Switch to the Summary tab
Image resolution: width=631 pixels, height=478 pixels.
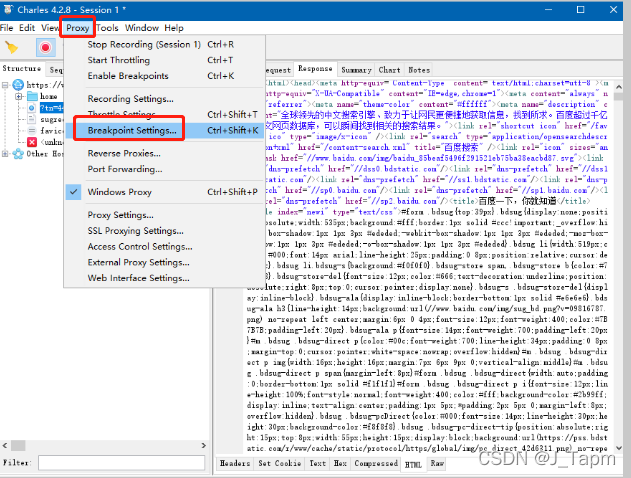click(x=356, y=70)
